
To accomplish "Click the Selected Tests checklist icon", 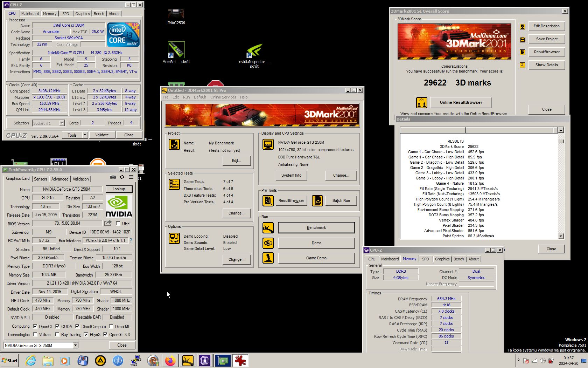I will click(x=174, y=184).
